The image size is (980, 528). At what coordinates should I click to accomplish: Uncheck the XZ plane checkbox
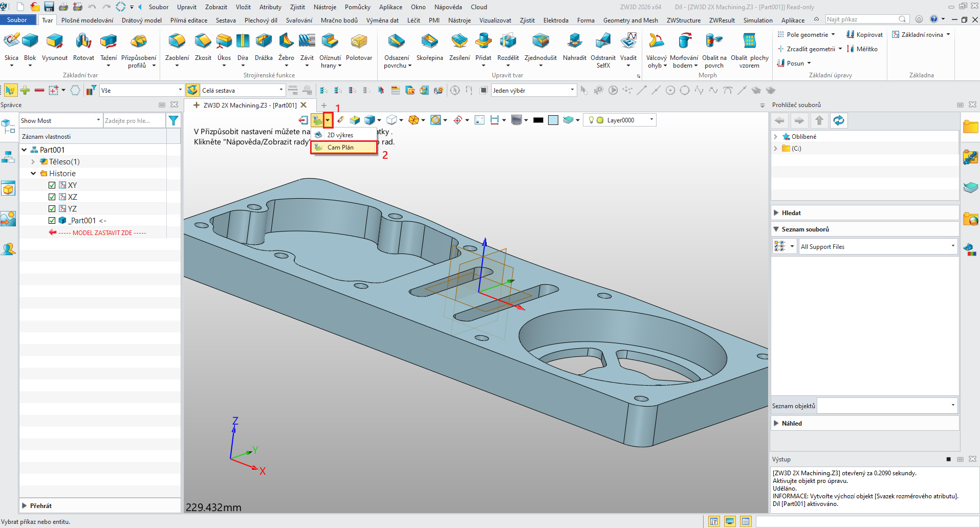[x=52, y=197]
